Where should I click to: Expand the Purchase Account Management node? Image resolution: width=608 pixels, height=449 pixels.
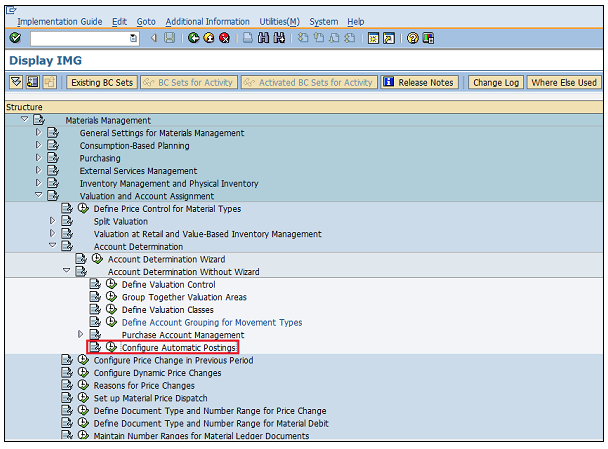pos(81,335)
